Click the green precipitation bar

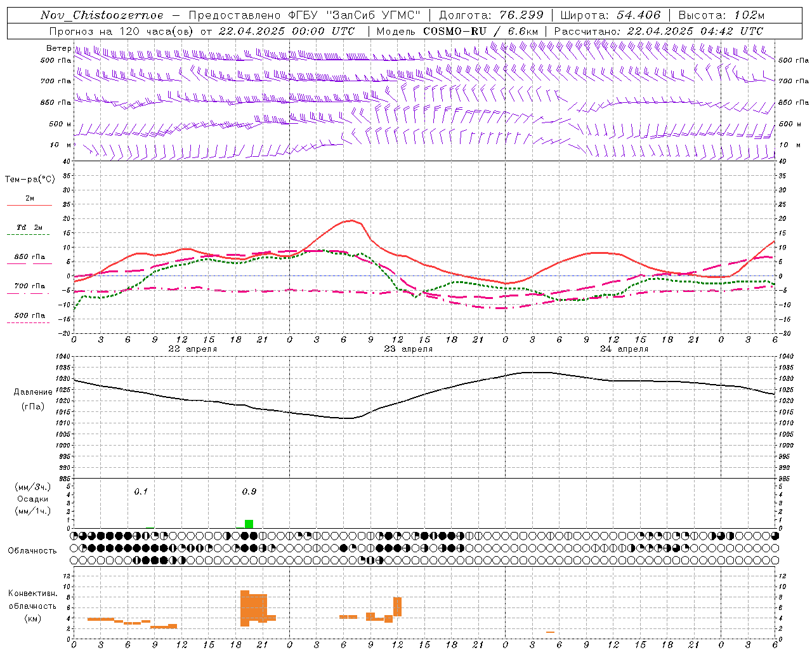[249, 524]
